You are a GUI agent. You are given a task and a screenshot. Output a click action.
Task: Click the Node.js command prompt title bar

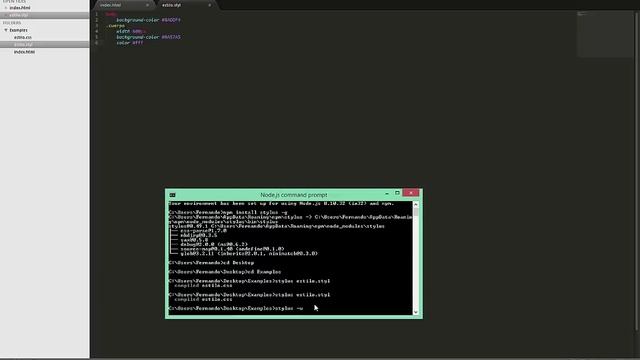click(293, 195)
